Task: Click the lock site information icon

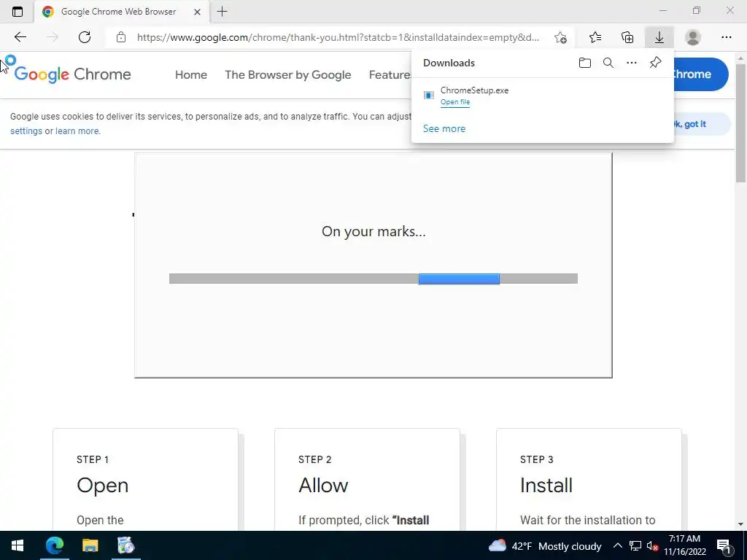Action: point(121,37)
